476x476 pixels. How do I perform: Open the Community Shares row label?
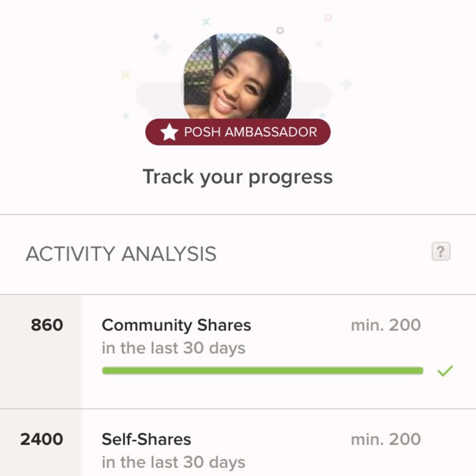[176, 325]
